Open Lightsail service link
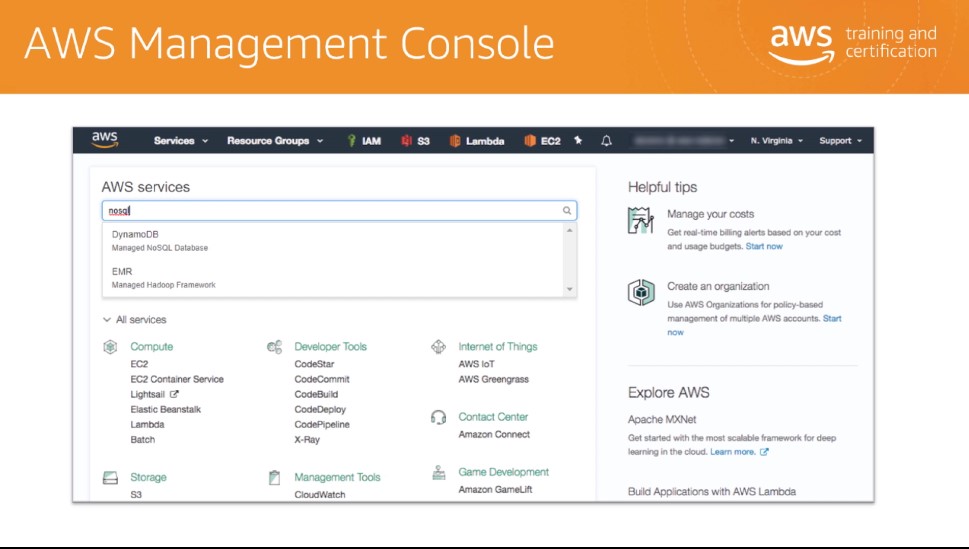The height and width of the screenshot is (549, 969). tap(147, 394)
